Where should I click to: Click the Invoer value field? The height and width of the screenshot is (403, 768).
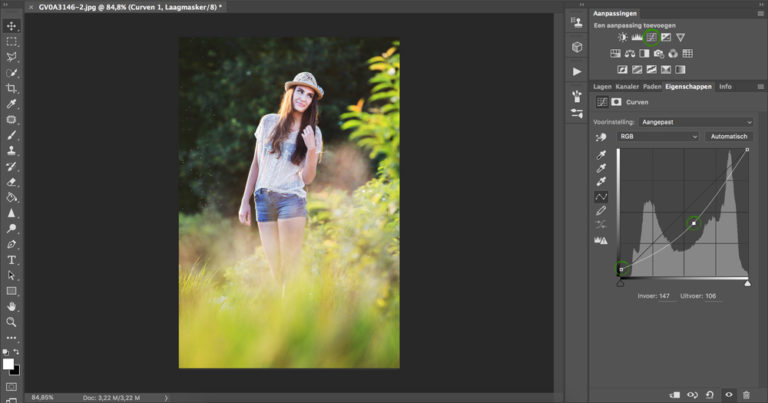[x=664, y=296]
